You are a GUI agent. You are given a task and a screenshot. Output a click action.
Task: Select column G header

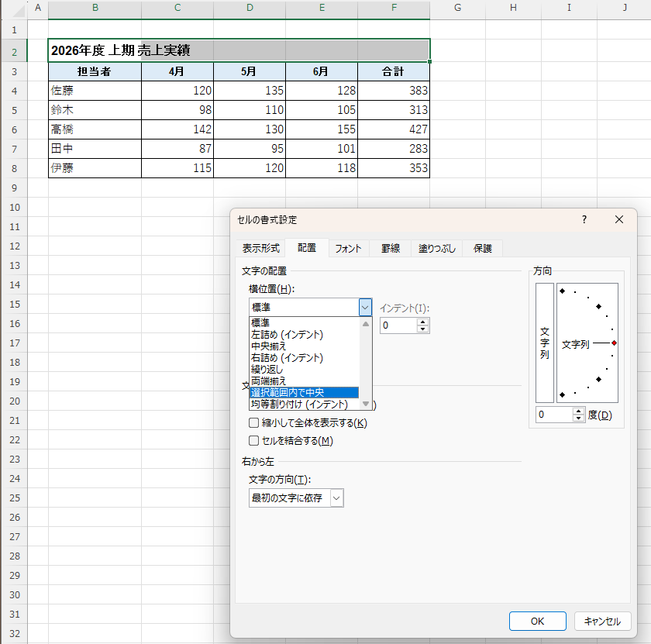(x=457, y=8)
